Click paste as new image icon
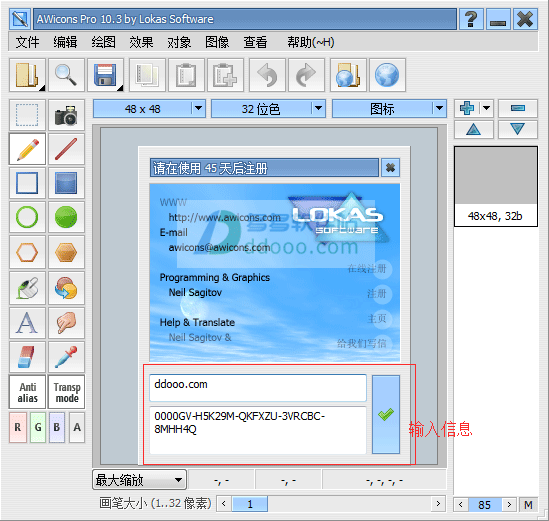Viewport: 549px width, 521px height. pyautogui.click(x=225, y=75)
